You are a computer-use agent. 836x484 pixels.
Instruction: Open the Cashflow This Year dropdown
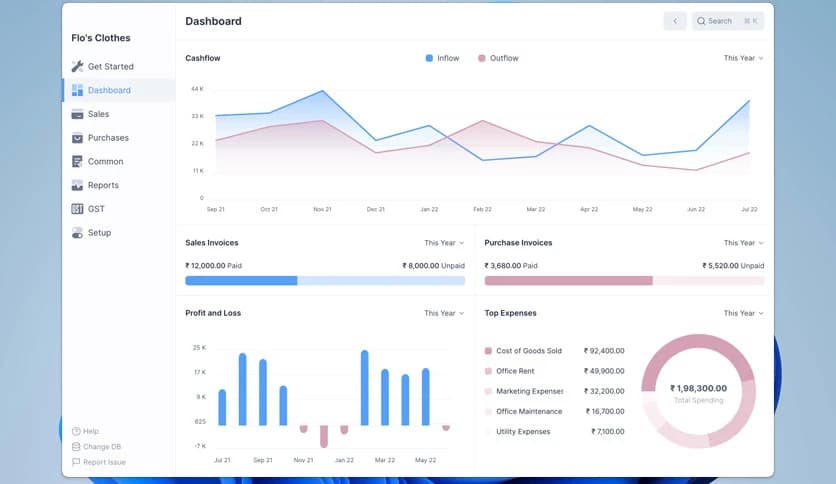click(x=743, y=58)
